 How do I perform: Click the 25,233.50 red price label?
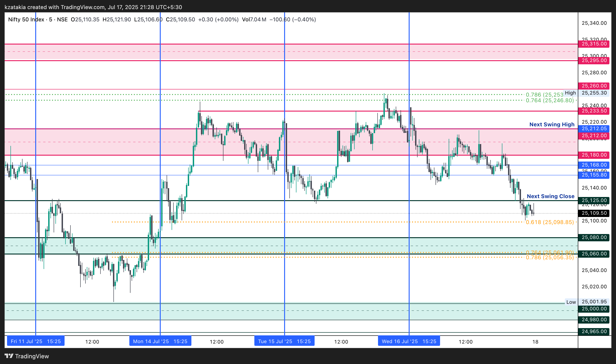pyautogui.click(x=594, y=111)
